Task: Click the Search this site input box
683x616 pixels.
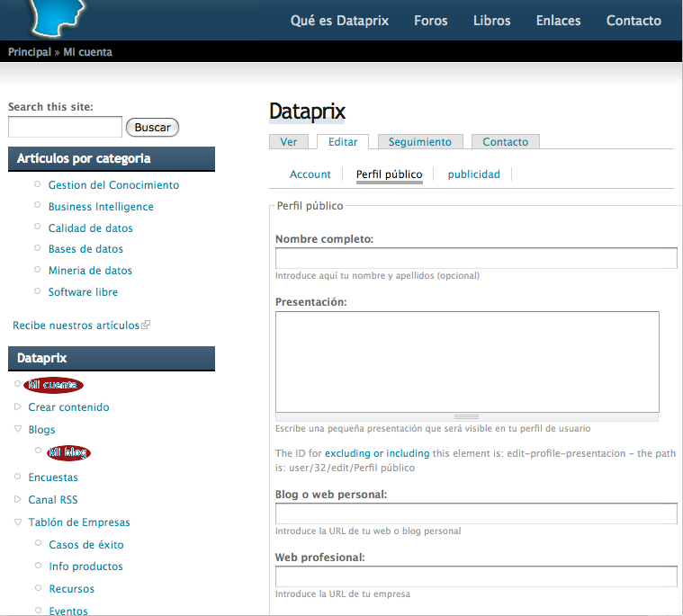Action: 65,127
